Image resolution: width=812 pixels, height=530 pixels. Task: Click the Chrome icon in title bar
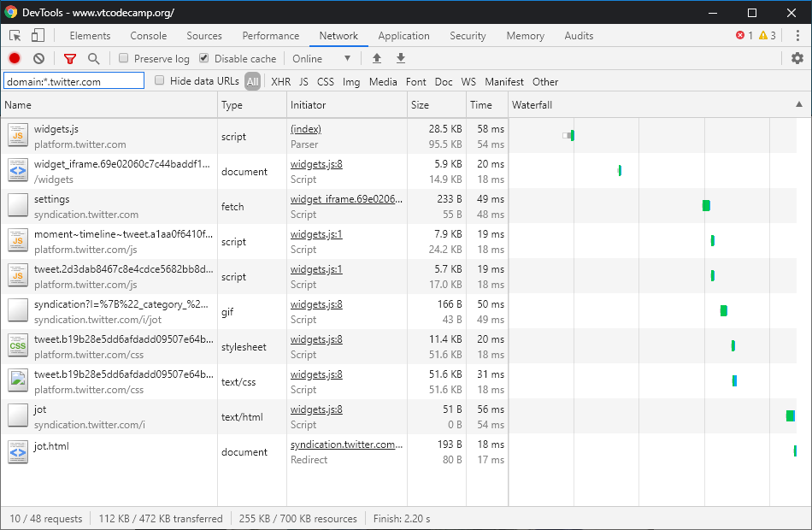click(10, 12)
